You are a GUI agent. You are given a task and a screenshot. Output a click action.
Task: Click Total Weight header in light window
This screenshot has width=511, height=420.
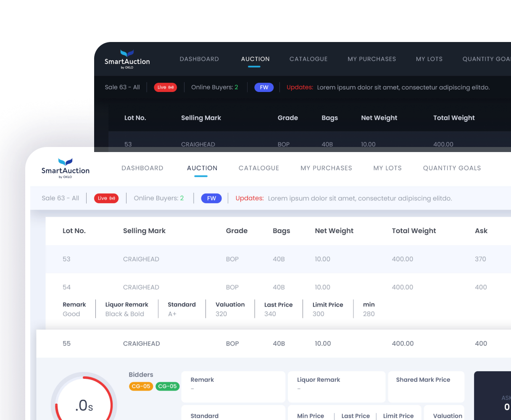[x=414, y=231]
